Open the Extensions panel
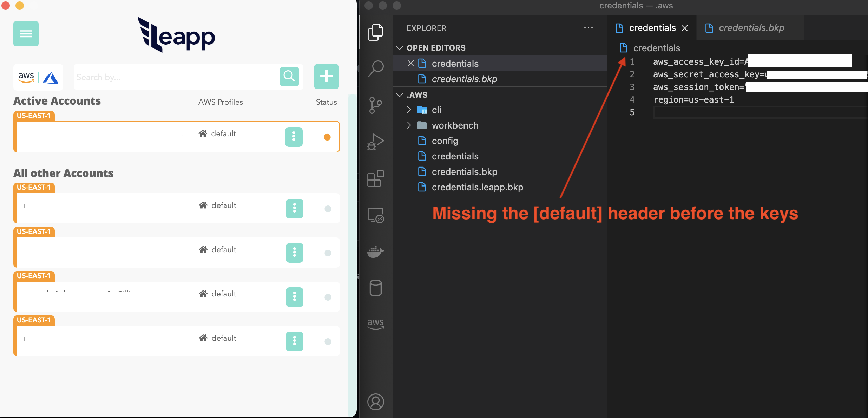Image resolution: width=868 pixels, height=418 pixels. 376,178
